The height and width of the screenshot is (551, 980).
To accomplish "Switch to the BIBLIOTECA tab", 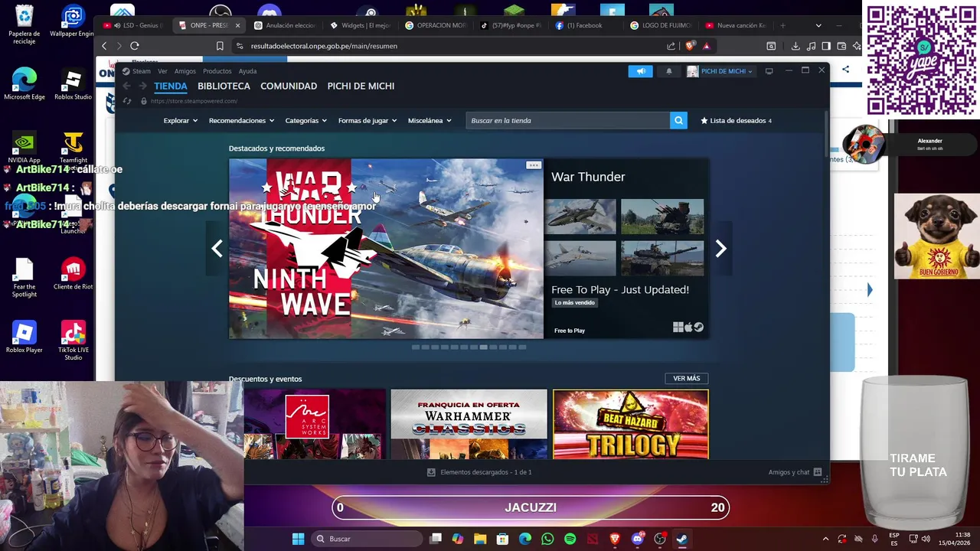I will 224,86.
